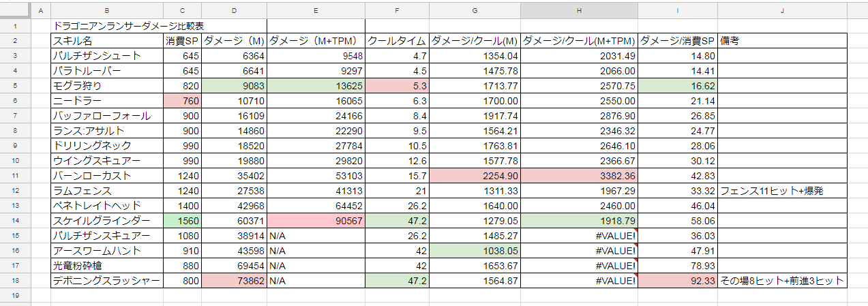Click the red cell 2254.90

[x=475, y=176]
